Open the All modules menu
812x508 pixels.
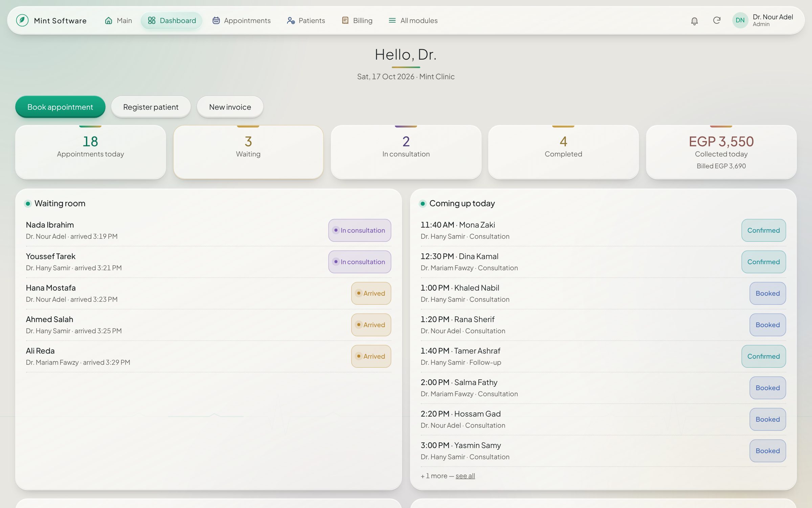(x=413, y=21)
